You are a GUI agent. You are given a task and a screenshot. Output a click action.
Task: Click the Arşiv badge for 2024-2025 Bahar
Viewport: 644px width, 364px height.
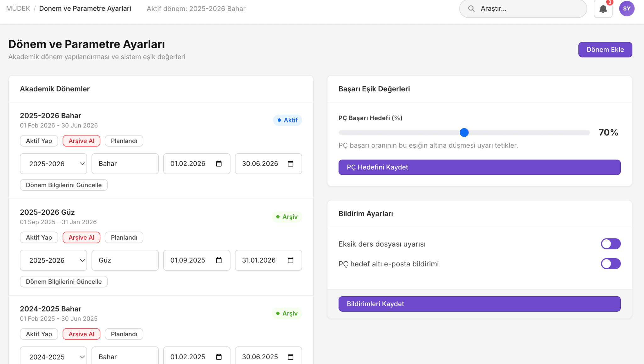pyautogui.click(x=287, y=314)
